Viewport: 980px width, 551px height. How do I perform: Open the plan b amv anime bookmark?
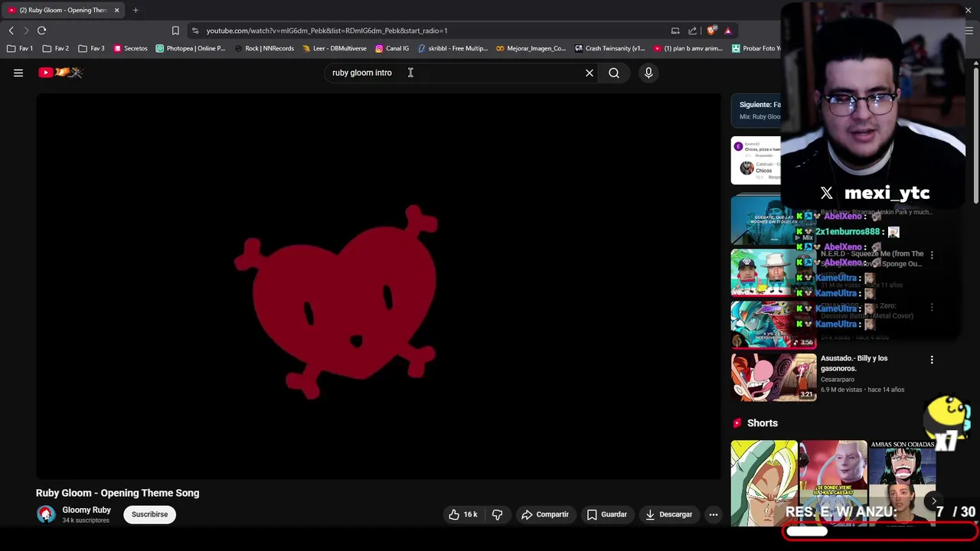pos(688,48)
